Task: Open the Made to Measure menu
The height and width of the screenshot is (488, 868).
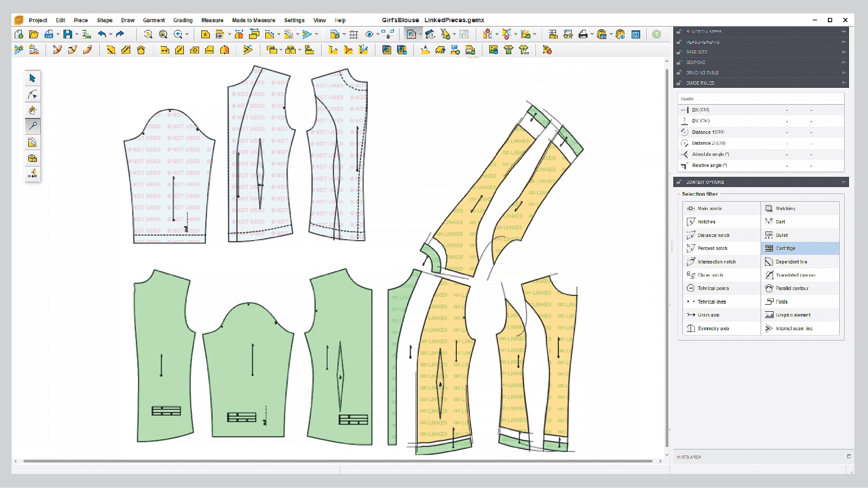Action: (253, 20)
